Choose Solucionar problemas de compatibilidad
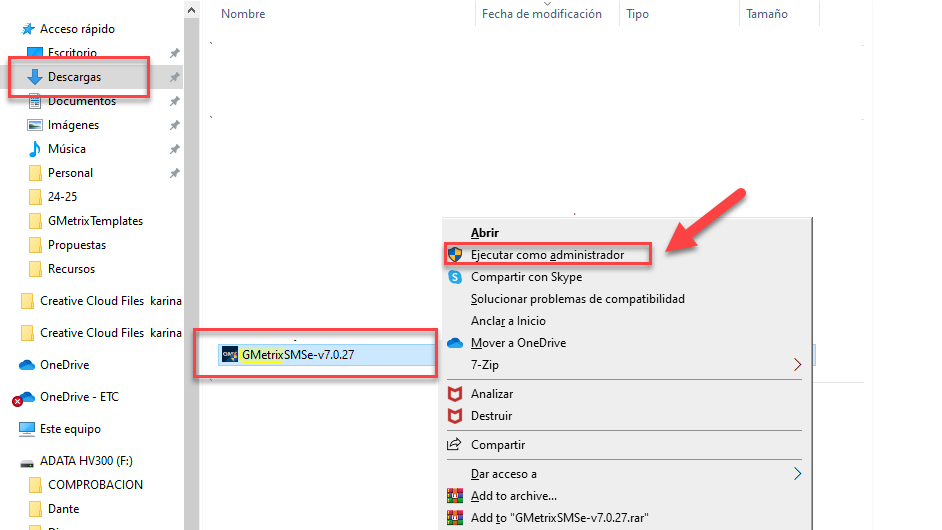The image size is (942, 530). coord(577,299)
